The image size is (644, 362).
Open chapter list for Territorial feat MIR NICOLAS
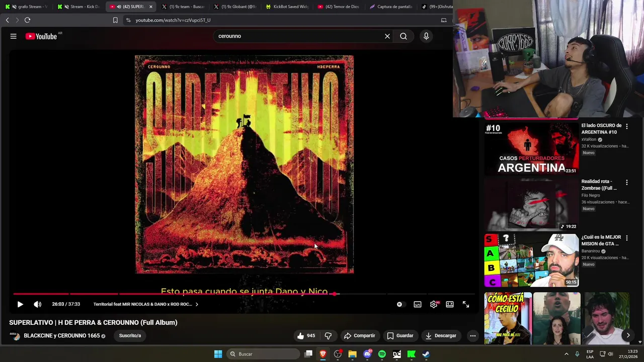pos(145,304)
